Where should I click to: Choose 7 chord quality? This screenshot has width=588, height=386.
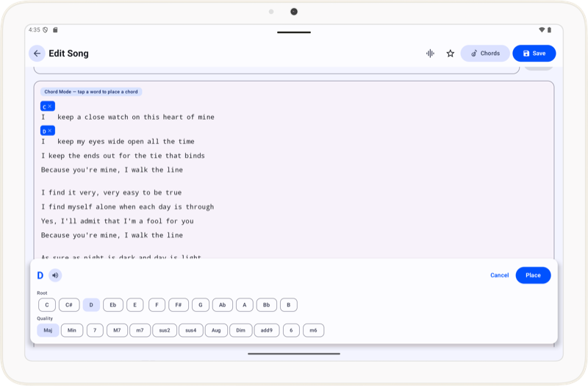tap(95, 330)
